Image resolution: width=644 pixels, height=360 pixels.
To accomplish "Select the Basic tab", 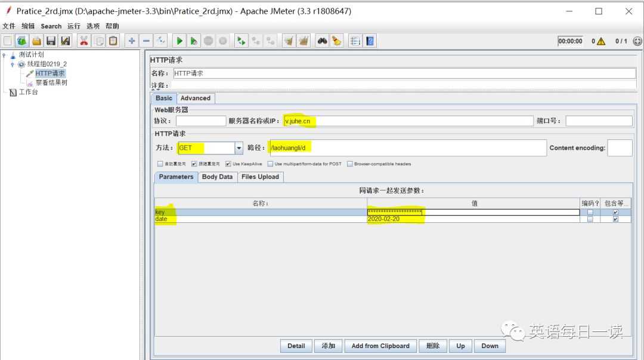I will click(x=164, y=98).
